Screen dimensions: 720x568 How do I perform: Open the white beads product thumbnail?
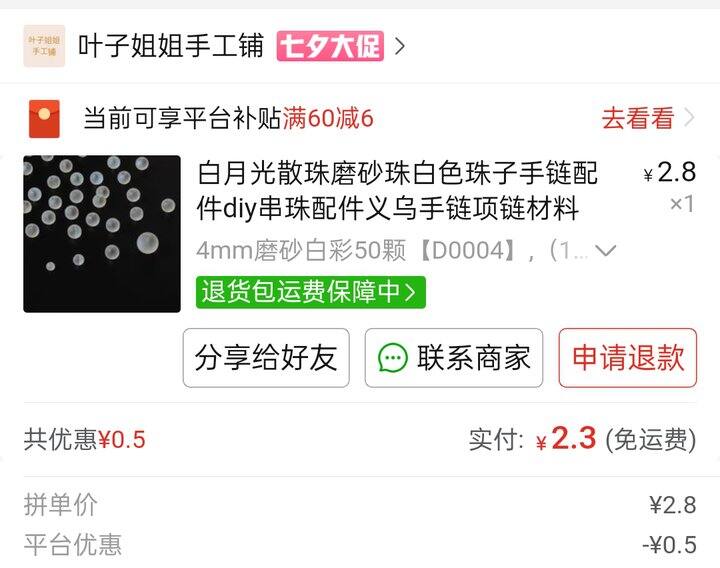[x=102, y=234]
